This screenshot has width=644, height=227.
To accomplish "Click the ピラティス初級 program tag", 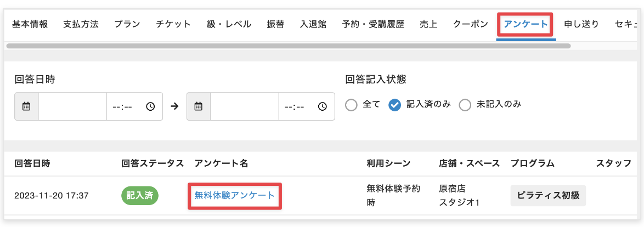I will click(548, 196).
